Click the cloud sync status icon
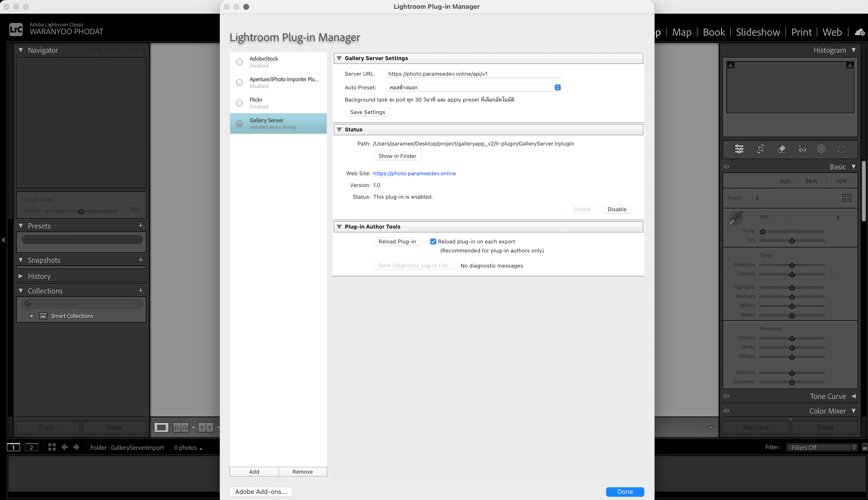868x500 pixels. pos(860,32)
